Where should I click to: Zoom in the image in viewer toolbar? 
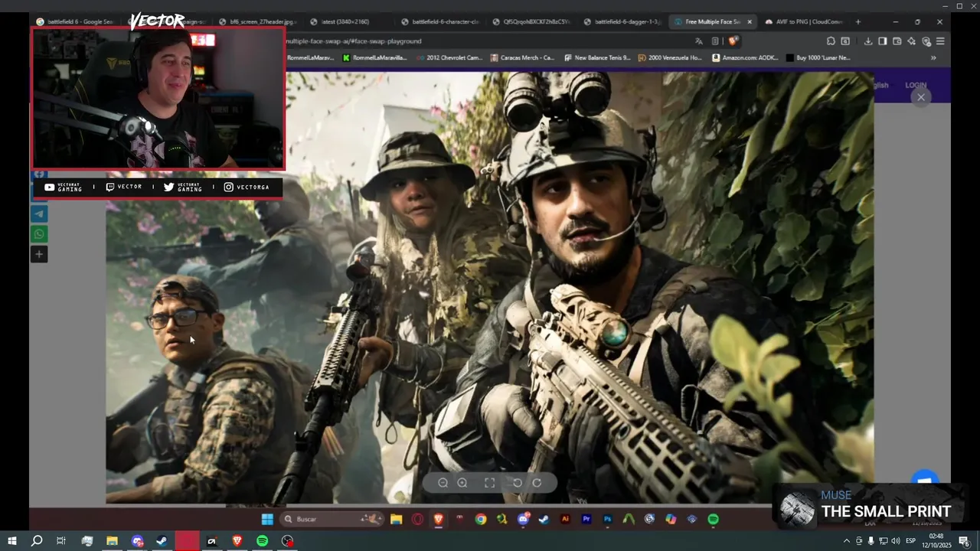462,483
